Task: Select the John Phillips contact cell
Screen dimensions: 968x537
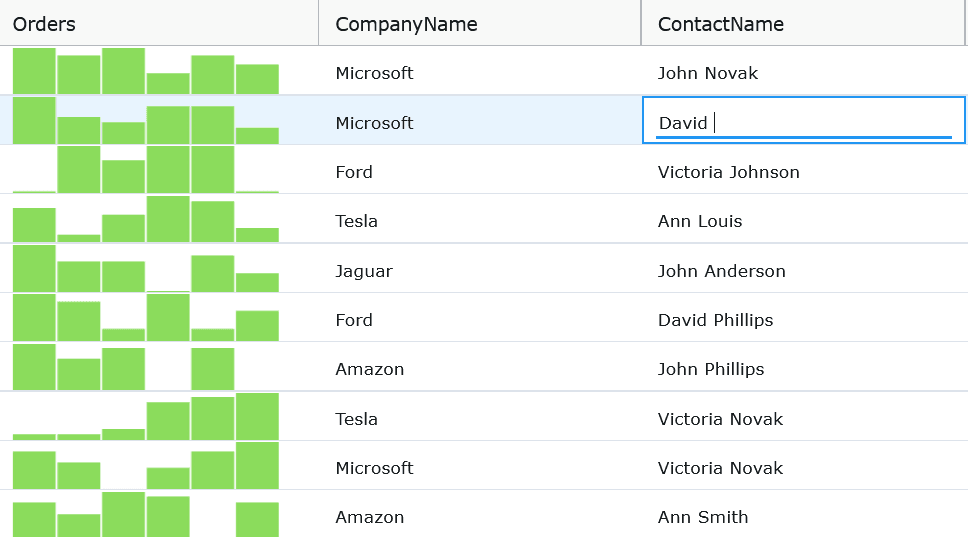Action: [804, 367]
